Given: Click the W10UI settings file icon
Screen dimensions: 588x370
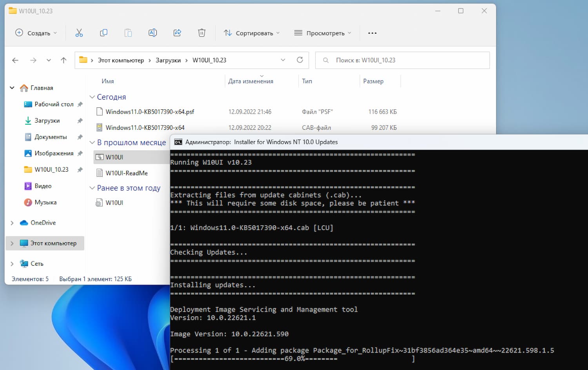Looking at the screenshot, I should (100, 203).
